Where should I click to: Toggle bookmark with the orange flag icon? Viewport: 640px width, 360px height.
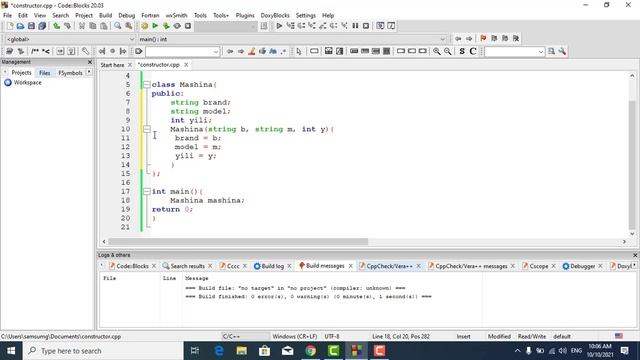[483, 38]
